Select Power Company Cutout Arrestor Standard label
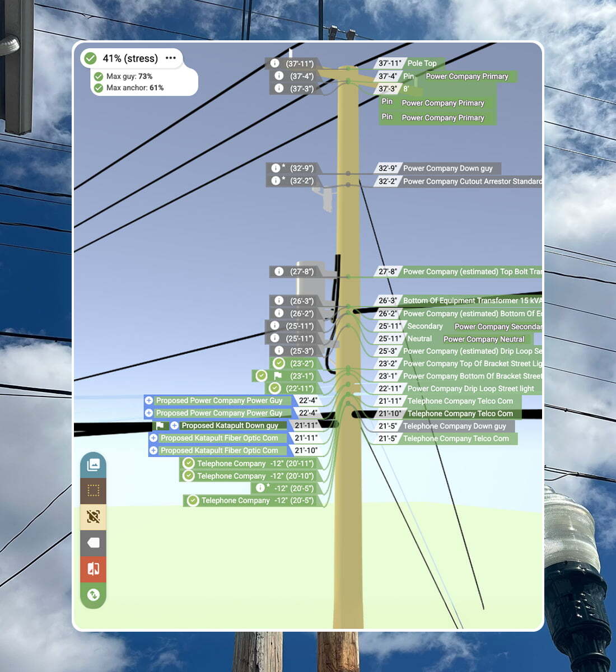The height and width of the screenshot is (672, 616). point(473,181)
